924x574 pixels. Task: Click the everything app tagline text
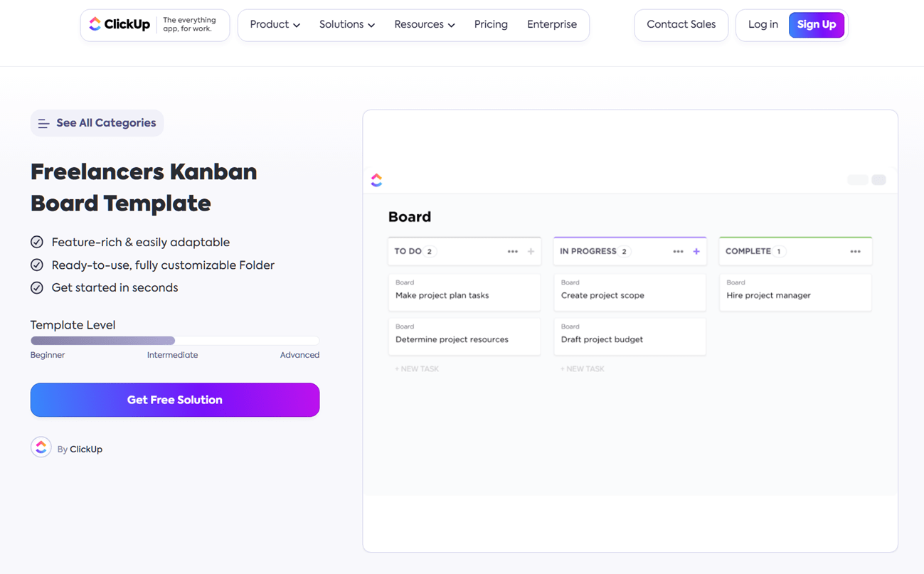tap(189, 25)
